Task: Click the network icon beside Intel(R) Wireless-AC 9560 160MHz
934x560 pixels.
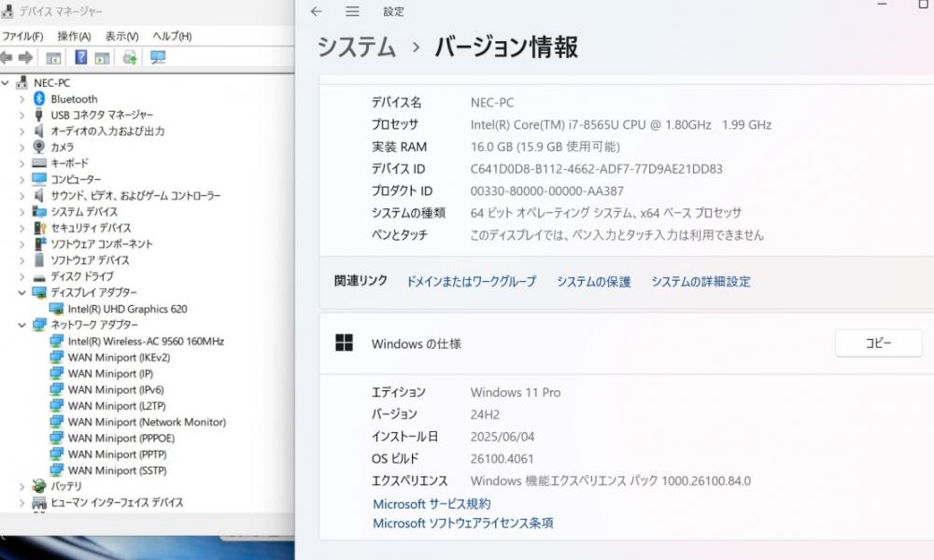Action: [57, 341]
